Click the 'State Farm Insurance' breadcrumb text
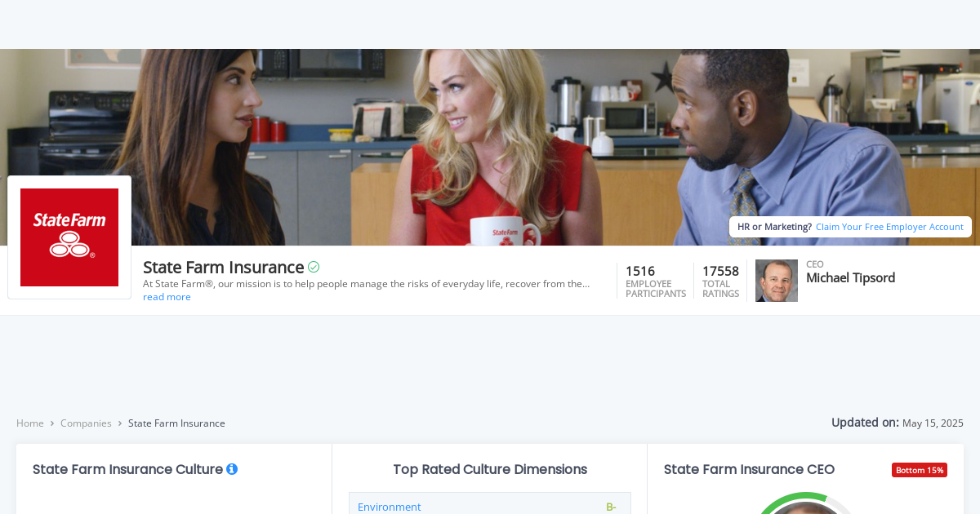The width and height of the screenshot is (980, 514). point(176,423)
